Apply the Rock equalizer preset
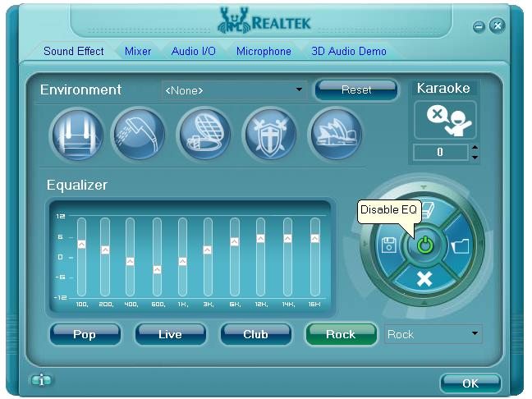The height and width of the screenshot is (399, 532). (x=341, y=334)
